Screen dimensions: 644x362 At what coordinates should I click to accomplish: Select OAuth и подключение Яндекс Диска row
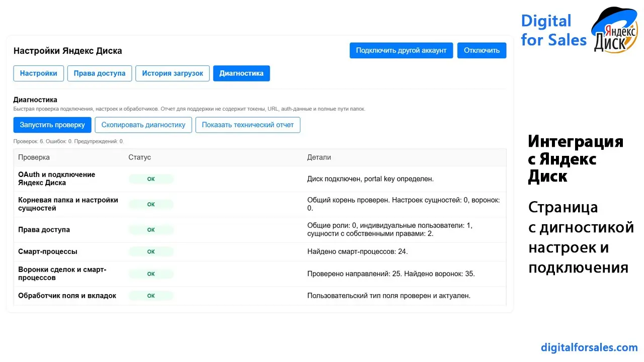click(x=260, y=178)
